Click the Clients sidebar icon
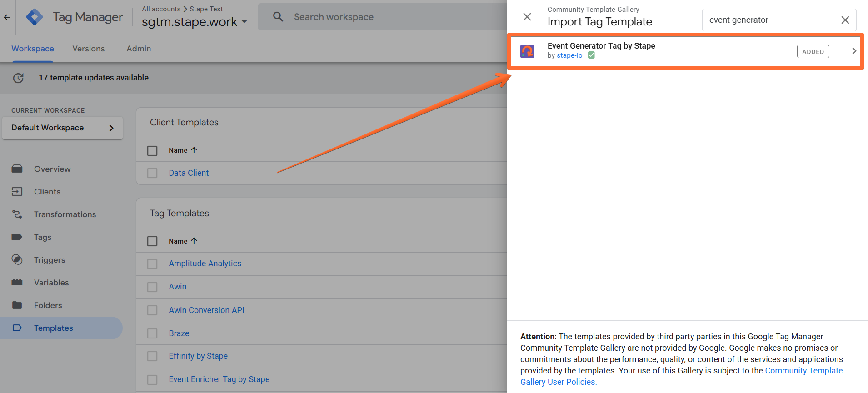 pyautogui.click(x=17, y=192)
